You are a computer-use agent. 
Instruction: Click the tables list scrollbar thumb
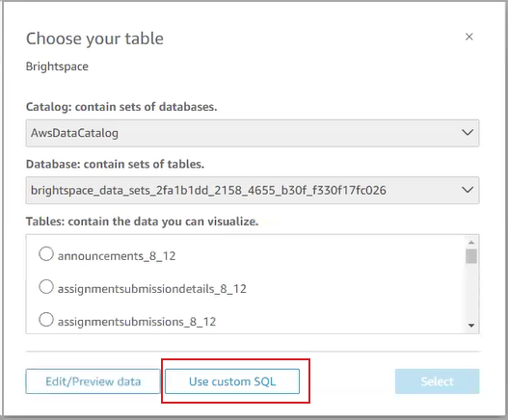[471, 256]
